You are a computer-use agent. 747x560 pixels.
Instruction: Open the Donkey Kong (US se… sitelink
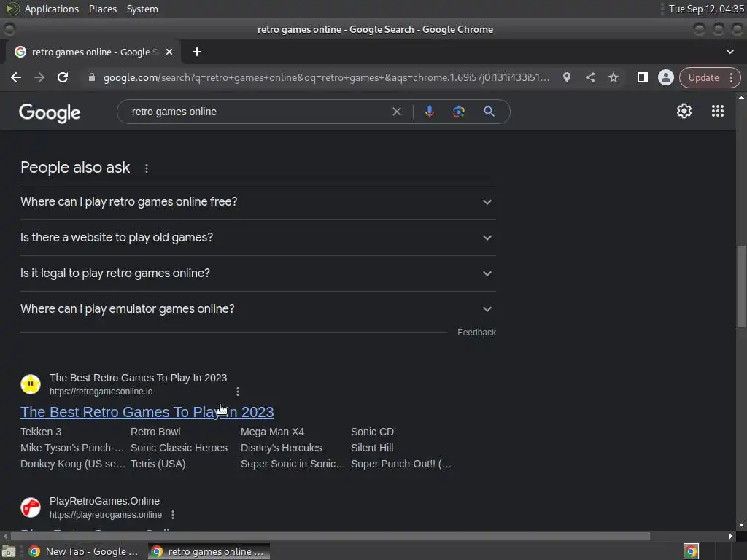pos(73,464)
